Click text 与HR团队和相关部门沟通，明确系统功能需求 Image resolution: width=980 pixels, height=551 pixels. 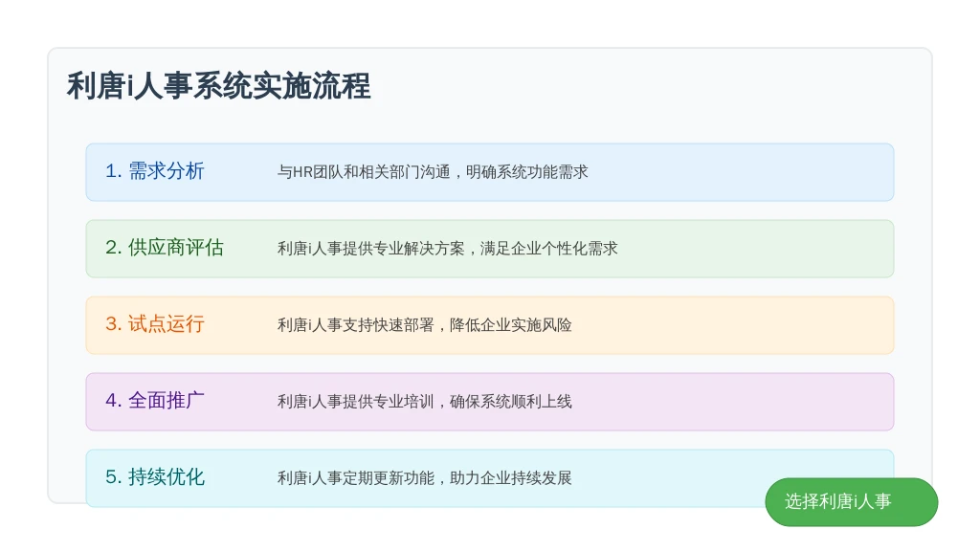[x=433, y=172]
